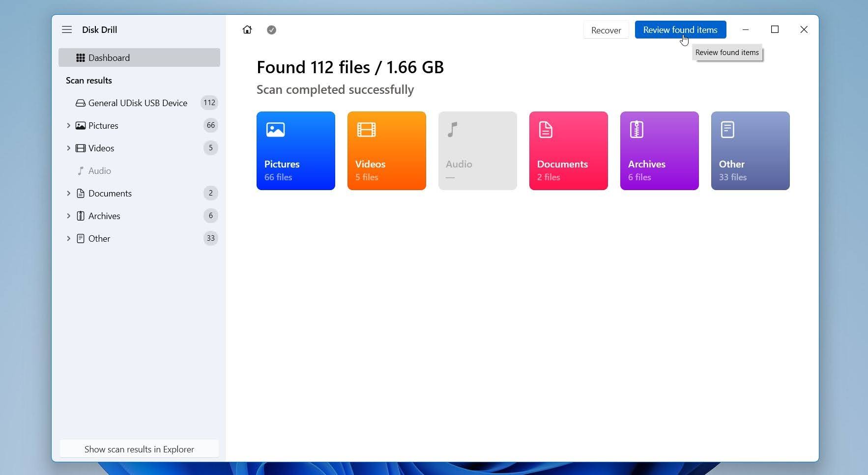Select Videos in the scan results
This screenshot has width=868, height=475.
[x=139, y=148]
